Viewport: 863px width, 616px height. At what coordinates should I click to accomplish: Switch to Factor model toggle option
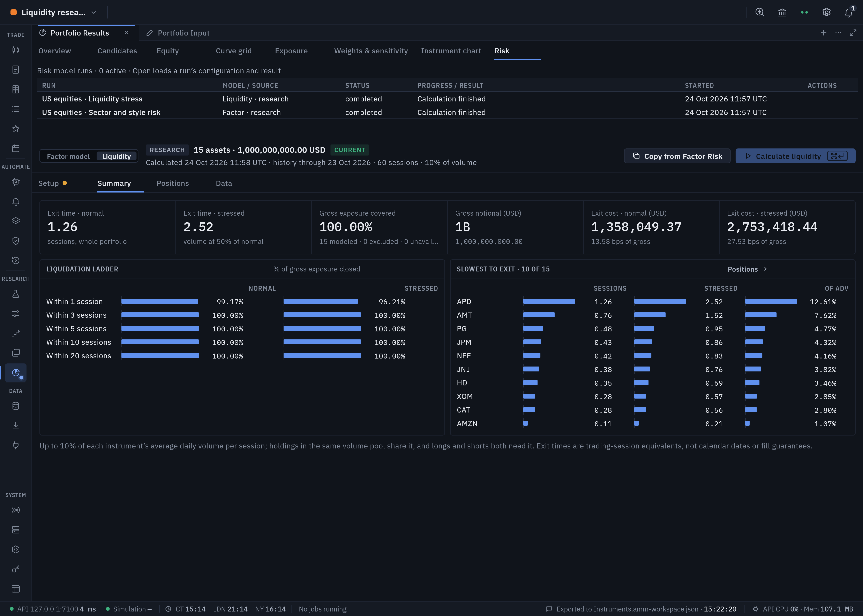coord(68,156)
